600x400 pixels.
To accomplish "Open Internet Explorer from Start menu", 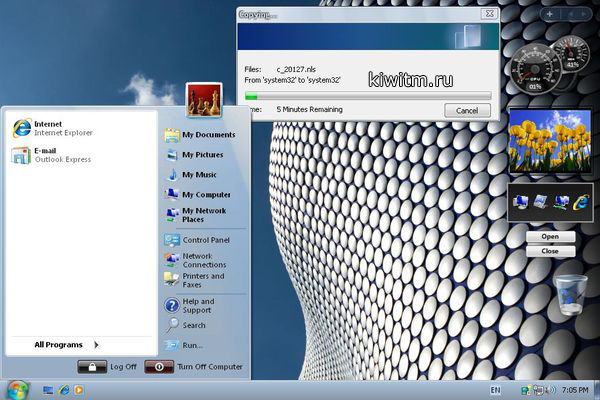I will pos(52,128).
